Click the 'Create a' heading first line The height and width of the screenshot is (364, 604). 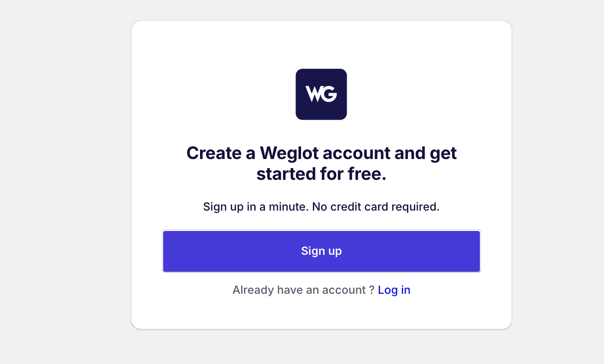[x=322, y=153]
